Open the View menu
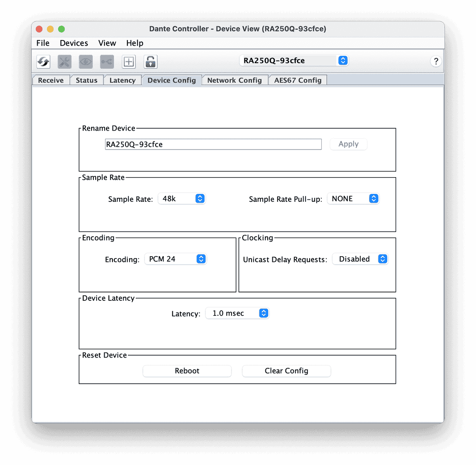The image size is (476, 465). coord(107,43)
